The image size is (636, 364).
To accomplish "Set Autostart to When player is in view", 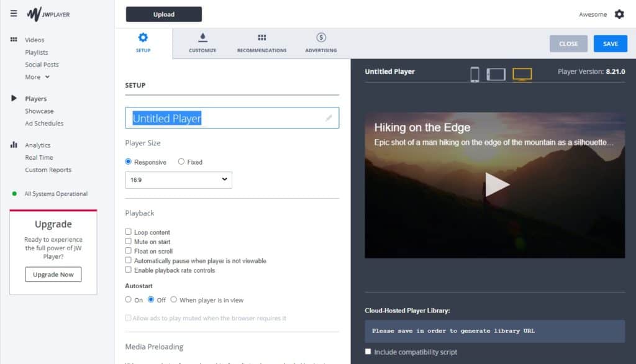I will (174, 299).
